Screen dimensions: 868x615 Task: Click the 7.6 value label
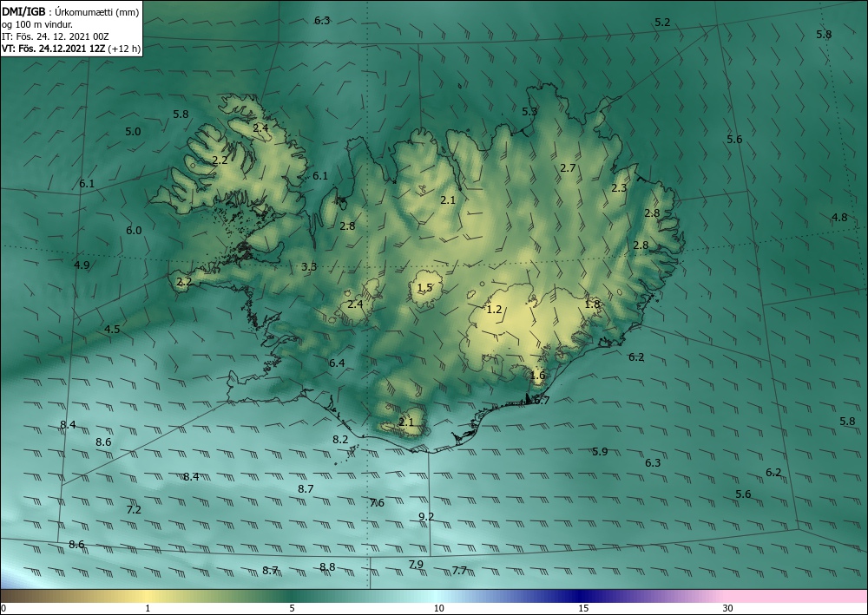point(377,503)
